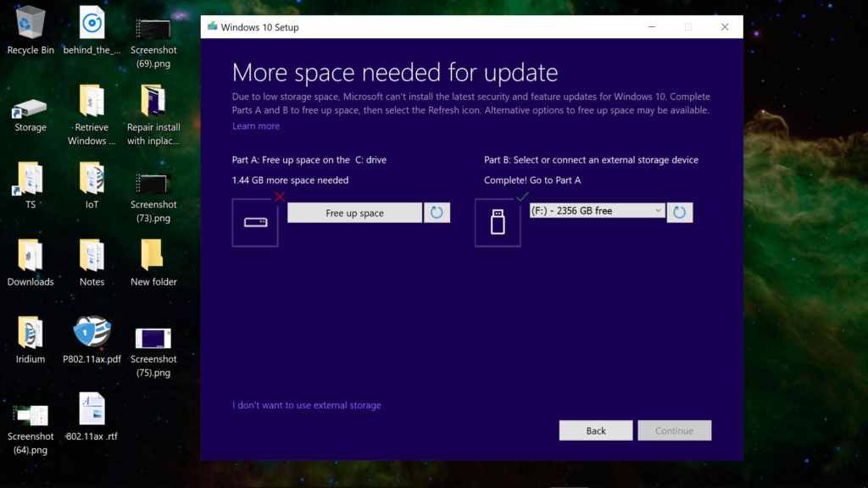868x488 pixels.
Task: Click the Back button
Action: pos(595,430)
